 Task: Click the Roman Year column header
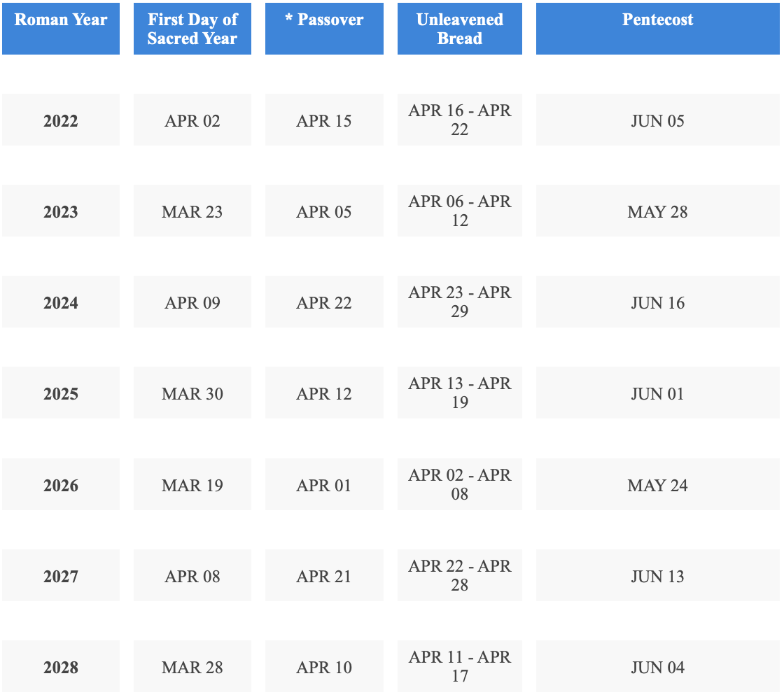pos(61,29)
